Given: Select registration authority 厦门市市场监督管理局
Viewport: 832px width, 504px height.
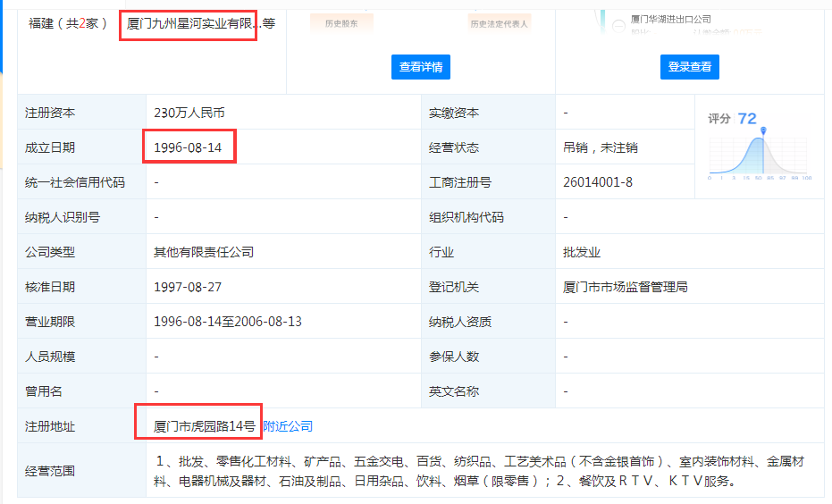Looking at the screenshot, I should click(x=626, y=287).
